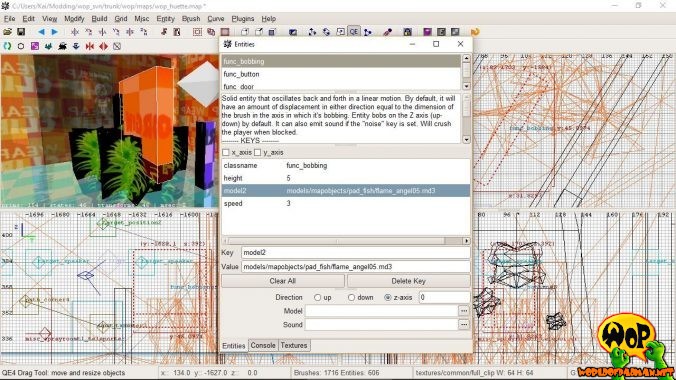Click the crossed box icon ending second toolbar row
The width and height of the screenshot is (676, 380).
(x=117, y=46)
